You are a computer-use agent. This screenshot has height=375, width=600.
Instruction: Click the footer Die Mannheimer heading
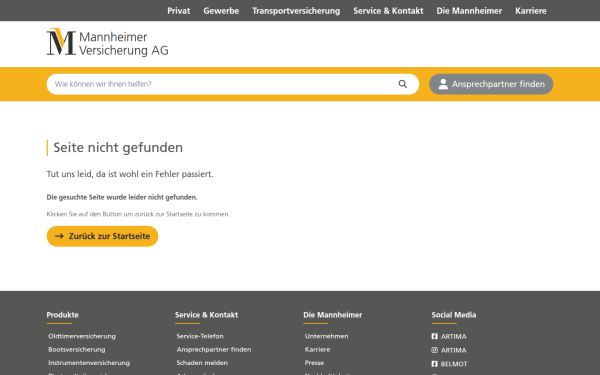click(x=333, y=315)
